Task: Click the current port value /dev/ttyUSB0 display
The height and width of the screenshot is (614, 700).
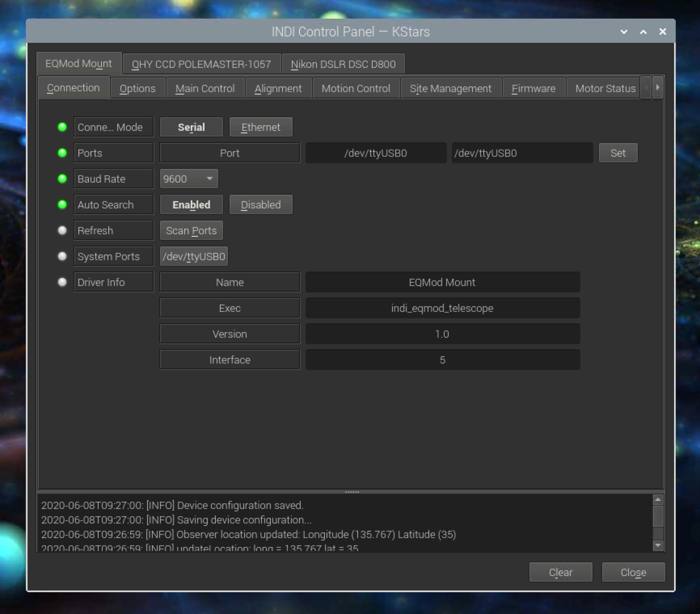Action: pos(376,153)
